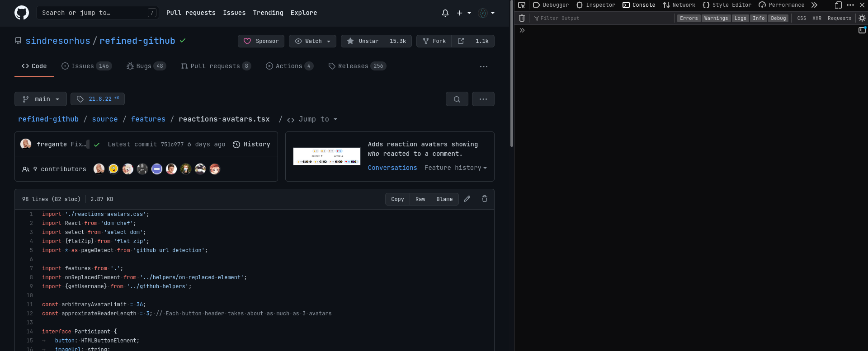Toggle responsive design mode icon
The image size is (868, 351).
click(x=838, y=5)
